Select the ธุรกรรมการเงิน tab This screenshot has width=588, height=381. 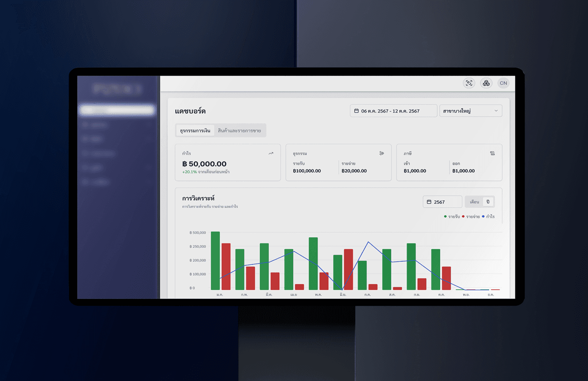pyautogui.click(x=195, y=131)
